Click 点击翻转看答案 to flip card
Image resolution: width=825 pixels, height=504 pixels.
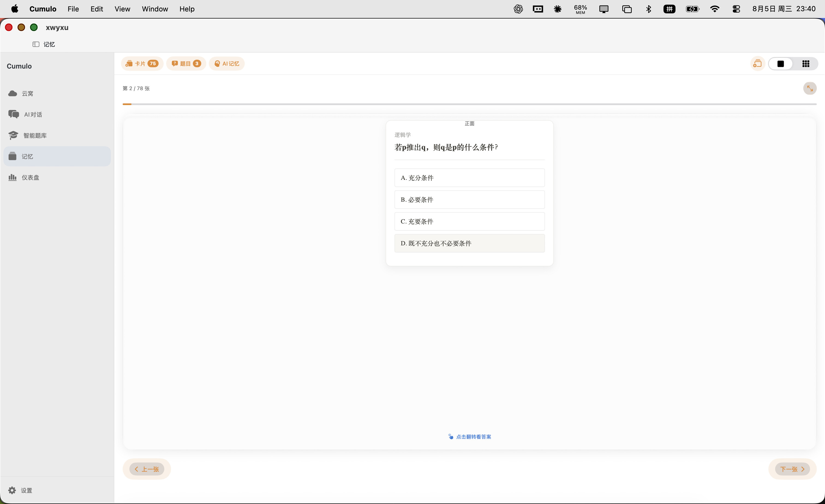click(470, 437)
